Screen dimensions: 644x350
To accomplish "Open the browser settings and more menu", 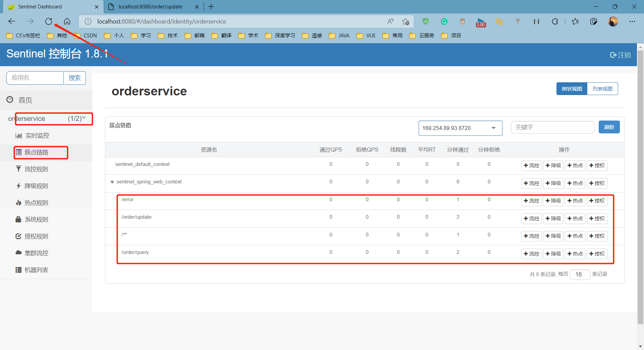I will tap(632, 21).
